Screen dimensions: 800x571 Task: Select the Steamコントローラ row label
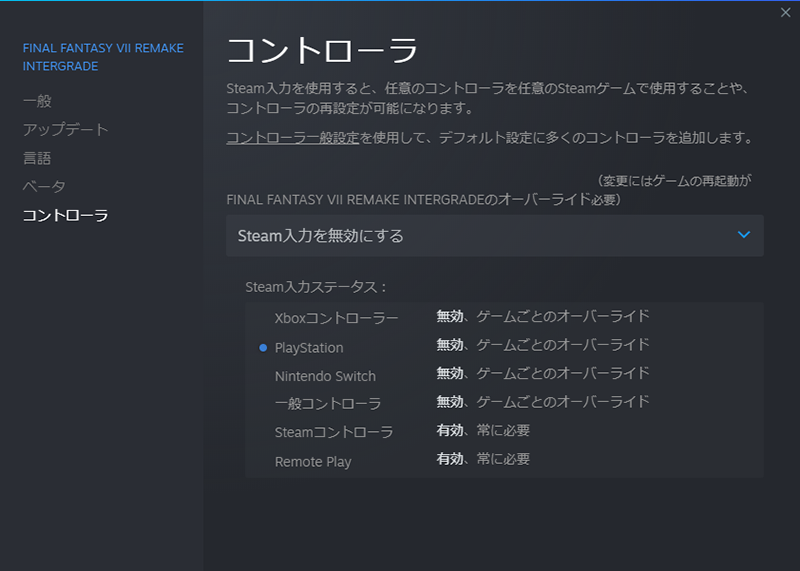334,432
